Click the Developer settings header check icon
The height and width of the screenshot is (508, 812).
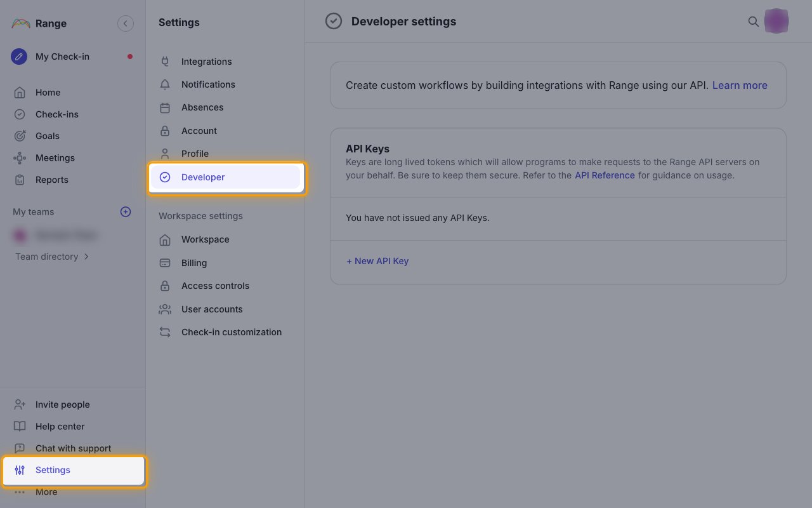pyautogui.click(x=334, y=21)
